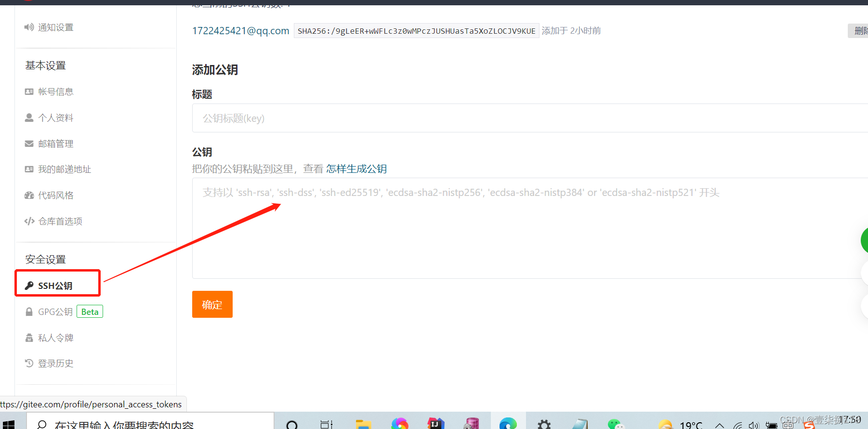This screenshot has height=429, width=868.
Task: Click the person icon for 个人资料
Action: tap(29, 117)
